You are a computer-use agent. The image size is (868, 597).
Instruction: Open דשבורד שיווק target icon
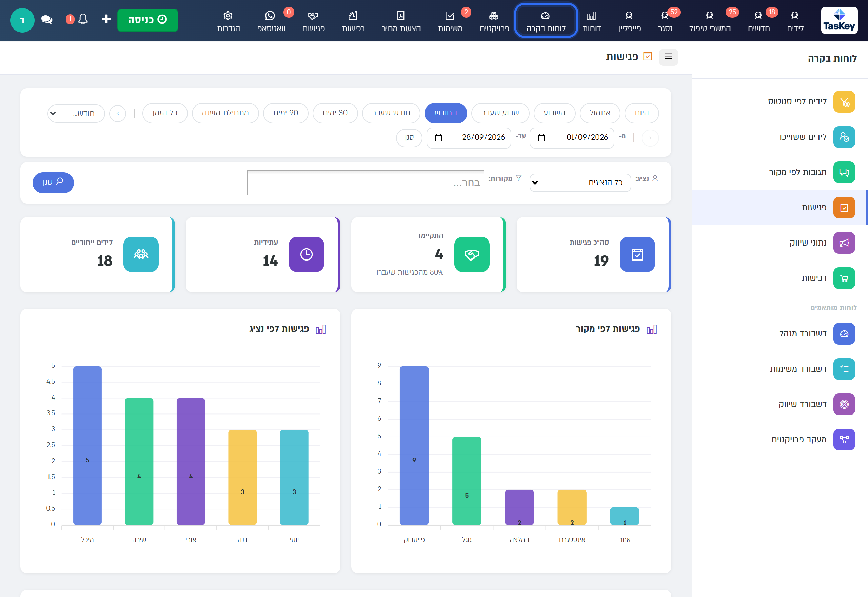click(x=844, y=404)
